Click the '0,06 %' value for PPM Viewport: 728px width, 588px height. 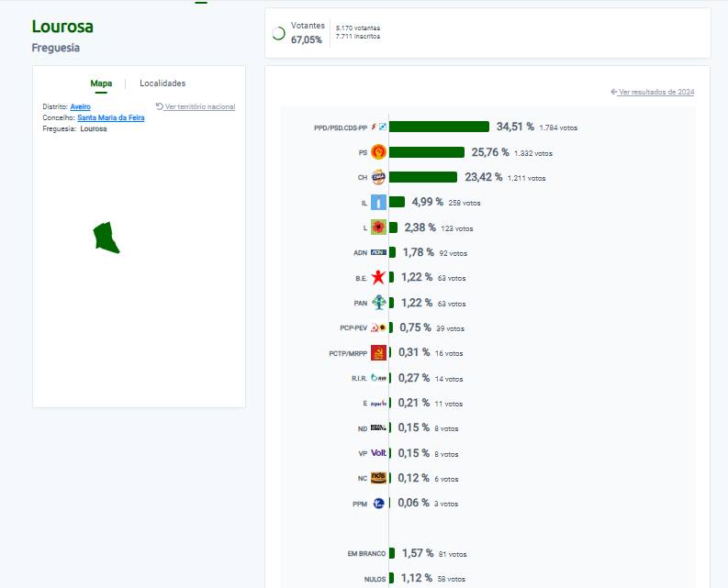(414, 503)
